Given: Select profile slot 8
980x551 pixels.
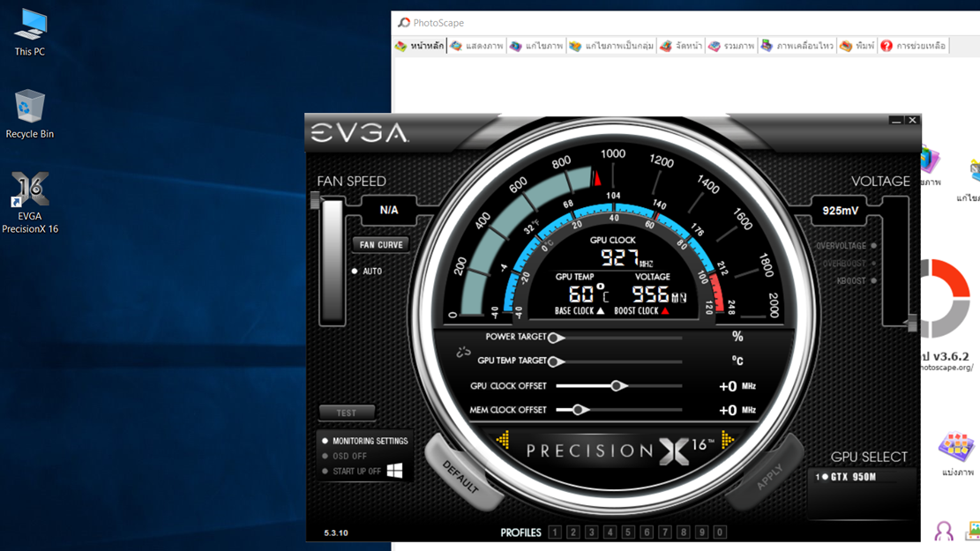Looking at the screenshot, I should [x=683, y=532].
